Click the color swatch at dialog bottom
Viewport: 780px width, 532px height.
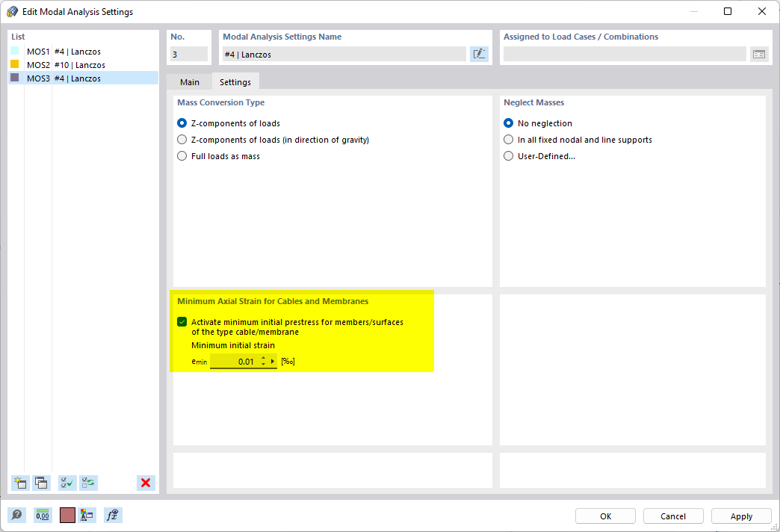(67, 515)
